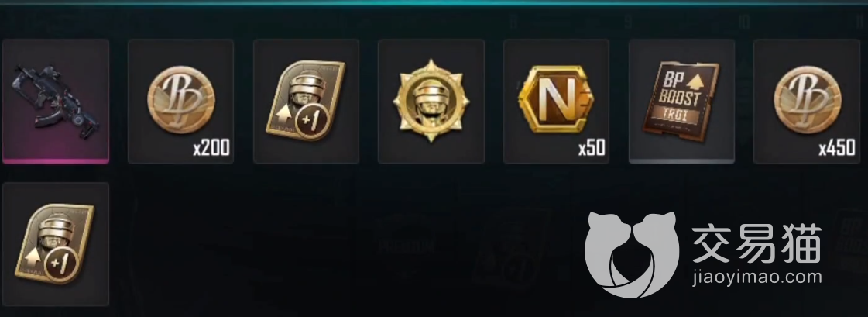Click the teal progress line along the top
Viewport: 868px width, 317px height.
click(x=434, y=3)
